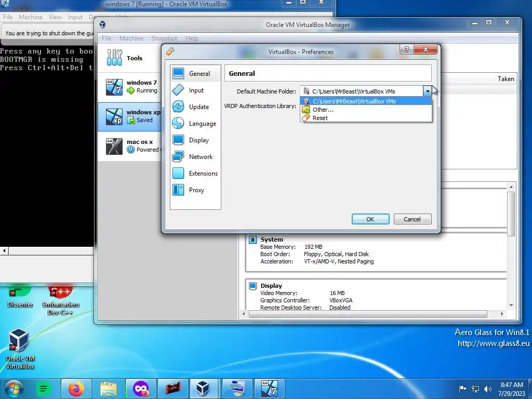Click VM window horizontal scrollbar left arrow
The width and height of the screenshot is (532, 399).
tap(4, 251)
